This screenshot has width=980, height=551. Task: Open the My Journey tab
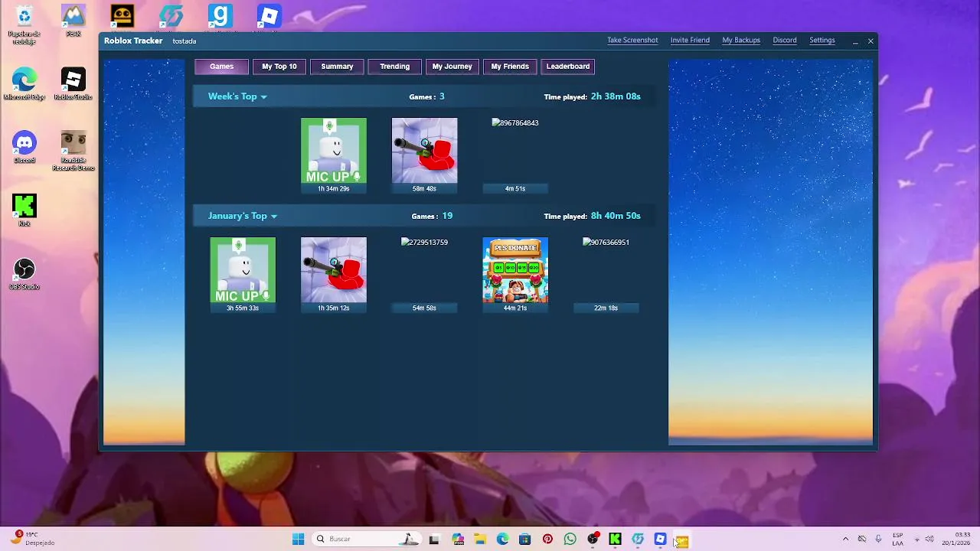(x=452, y=67)
